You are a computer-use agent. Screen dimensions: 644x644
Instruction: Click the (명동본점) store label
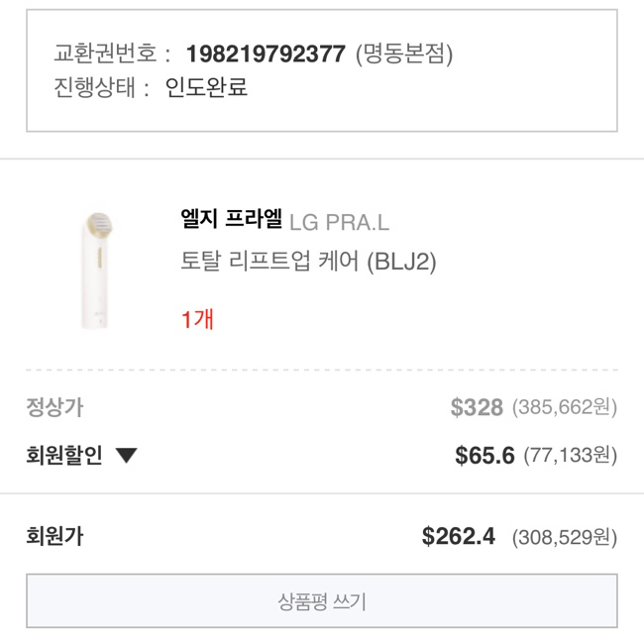404,54
